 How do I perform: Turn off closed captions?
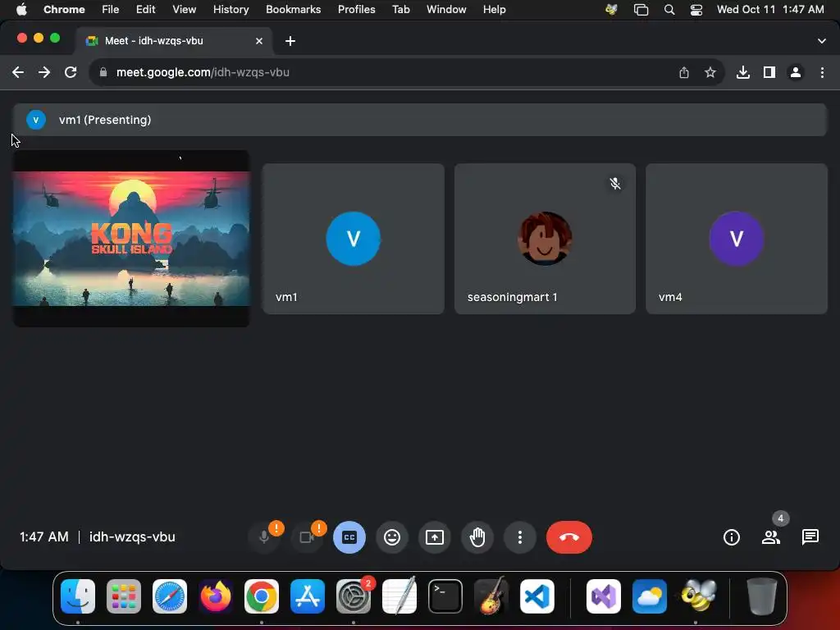tap(349, 536)
